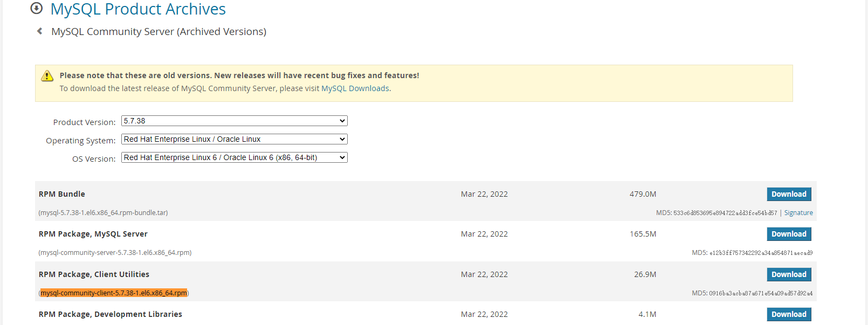The image size is (868, 325).
Task: Open the Product Version dropdown showing 5.7.38
Action: (x=234, y=121)
